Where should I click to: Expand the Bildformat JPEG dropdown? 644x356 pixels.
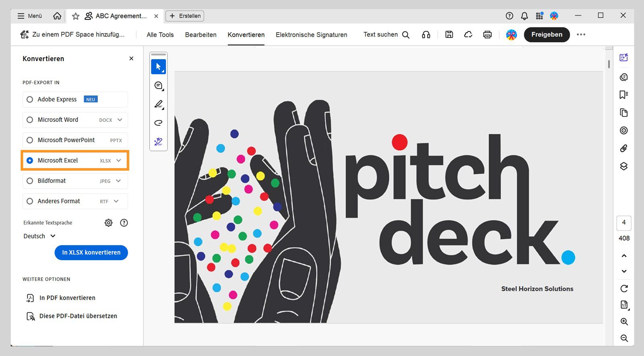pos(118,181)
